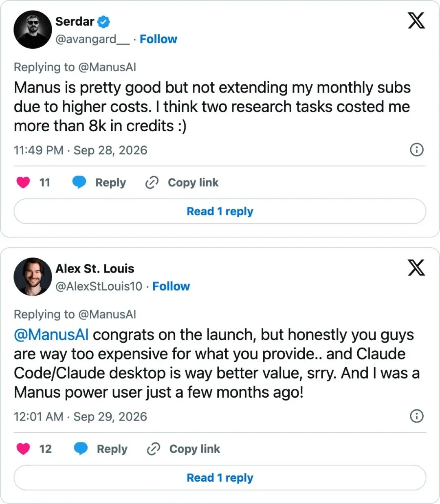Viewport: 440px width, 504px height.
Task: Open info icon on Serdar's tweet
Action: [x=416, y=150]
